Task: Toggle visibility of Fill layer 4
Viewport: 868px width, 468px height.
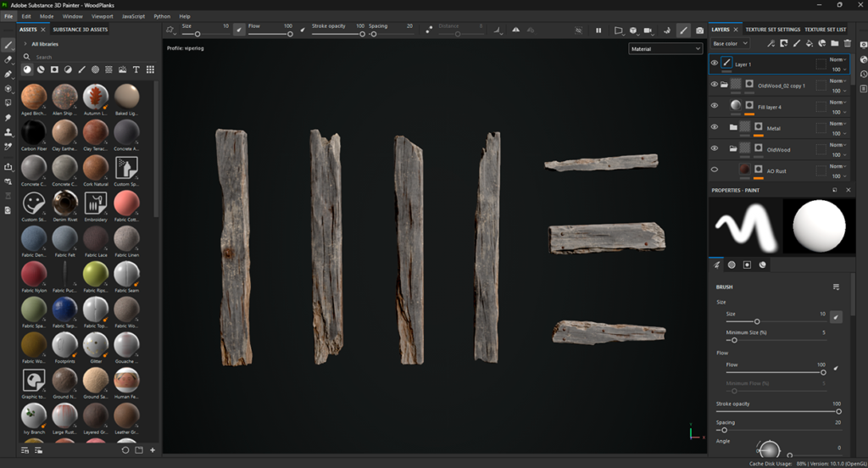Action: tap(714, 106)
